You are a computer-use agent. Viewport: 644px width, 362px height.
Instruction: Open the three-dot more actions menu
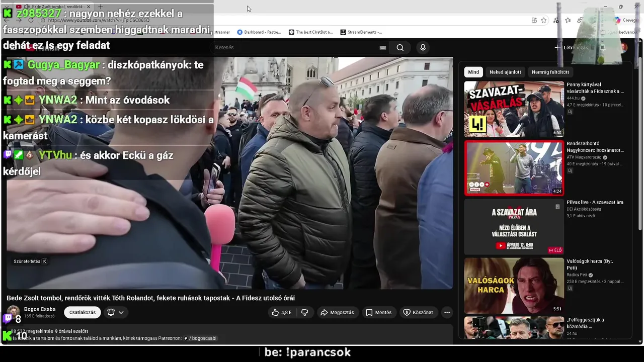pyautogui.click(x=447, y=312)
